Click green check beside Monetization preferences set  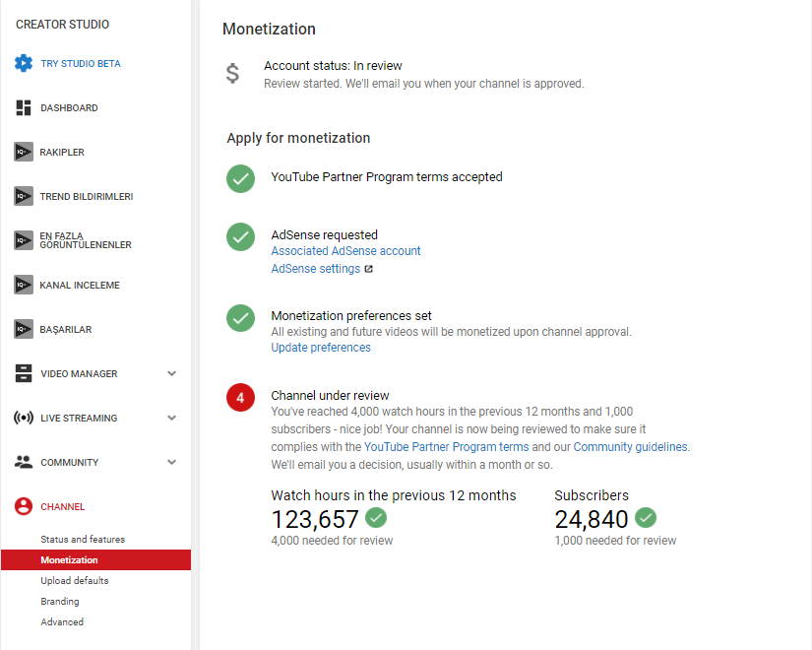coord(240,318)
